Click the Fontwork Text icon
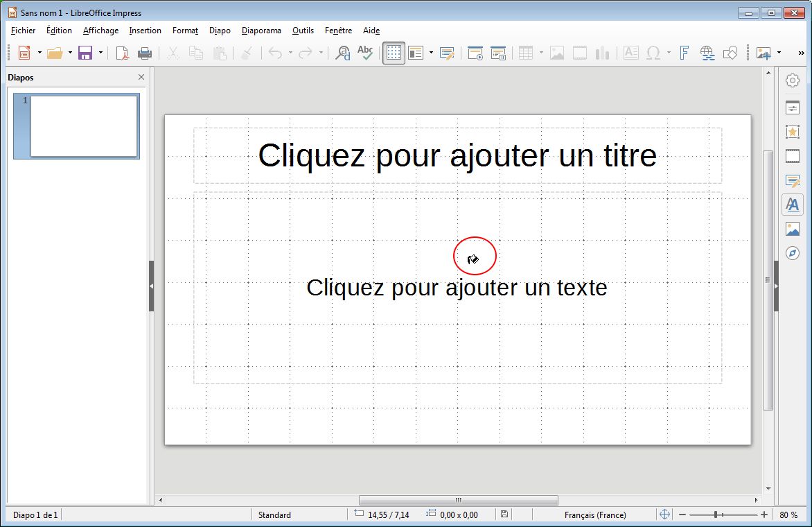812x527 pixels. coord(684,53)
